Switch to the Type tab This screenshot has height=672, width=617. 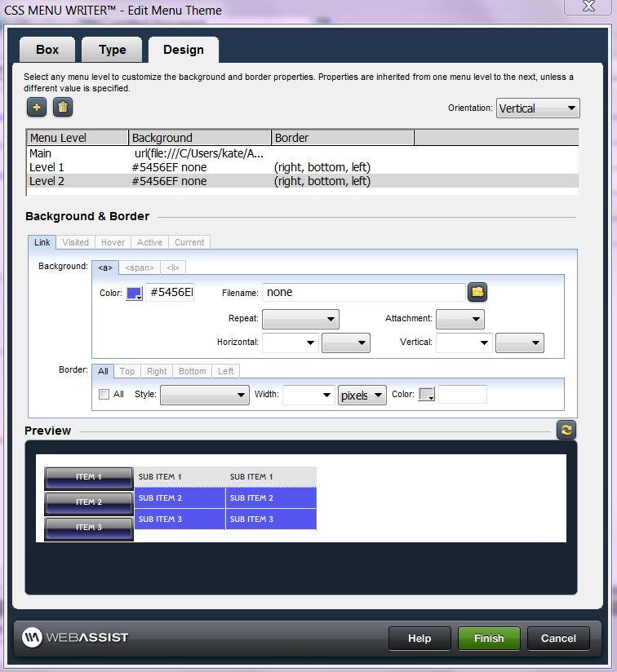(113, 50)
